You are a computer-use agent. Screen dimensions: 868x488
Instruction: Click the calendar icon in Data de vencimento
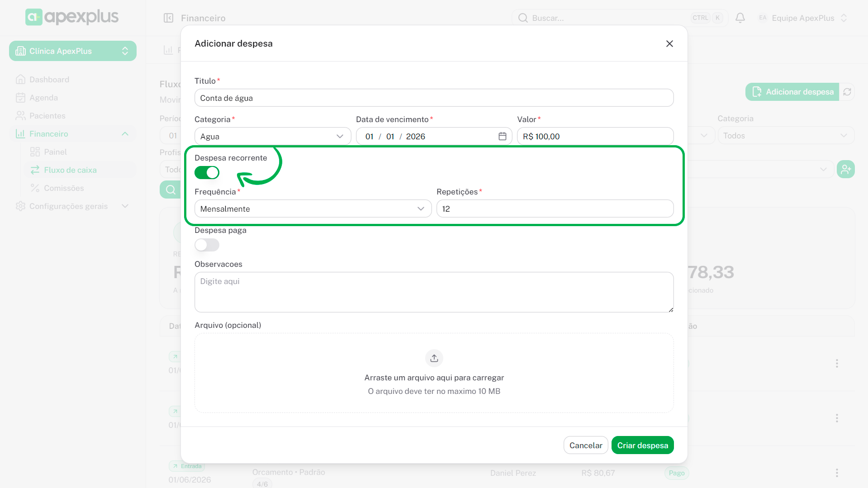502,136
